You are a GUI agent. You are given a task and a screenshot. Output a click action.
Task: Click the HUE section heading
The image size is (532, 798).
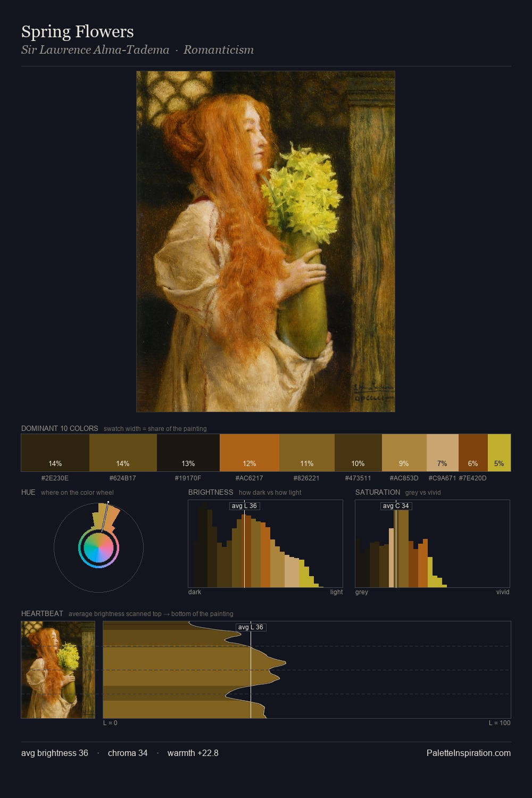tap(28, 492)
